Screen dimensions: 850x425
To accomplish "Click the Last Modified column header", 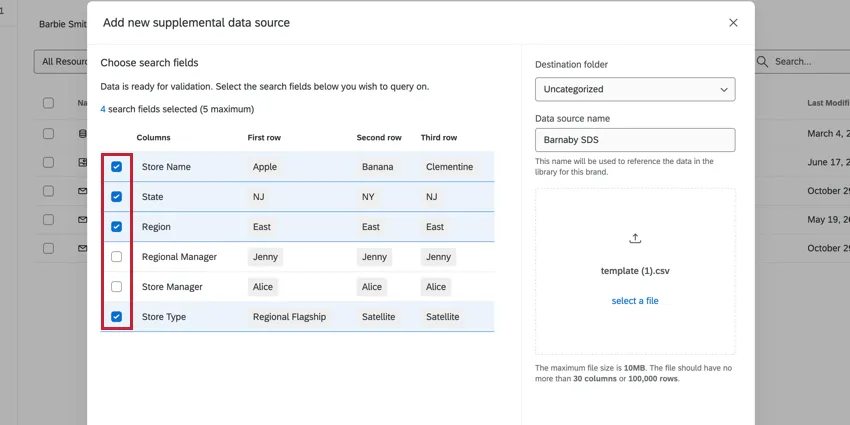I will [x=827, y=103].
